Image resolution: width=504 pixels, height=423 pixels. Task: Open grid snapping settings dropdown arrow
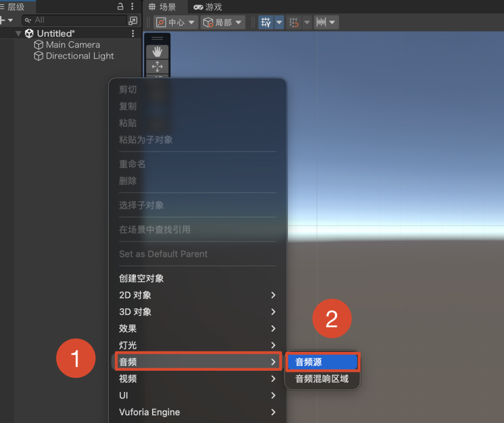[279, 22]
